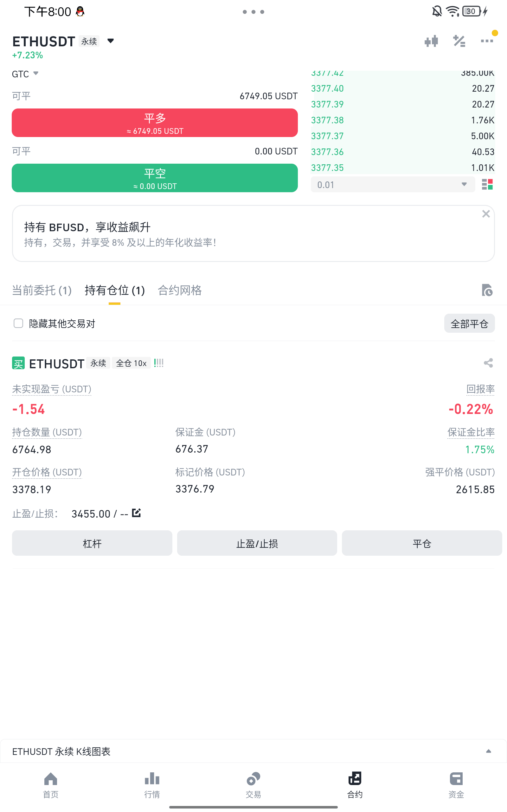
Task: Open the three-dot more menu
Action: click(486, 41)
